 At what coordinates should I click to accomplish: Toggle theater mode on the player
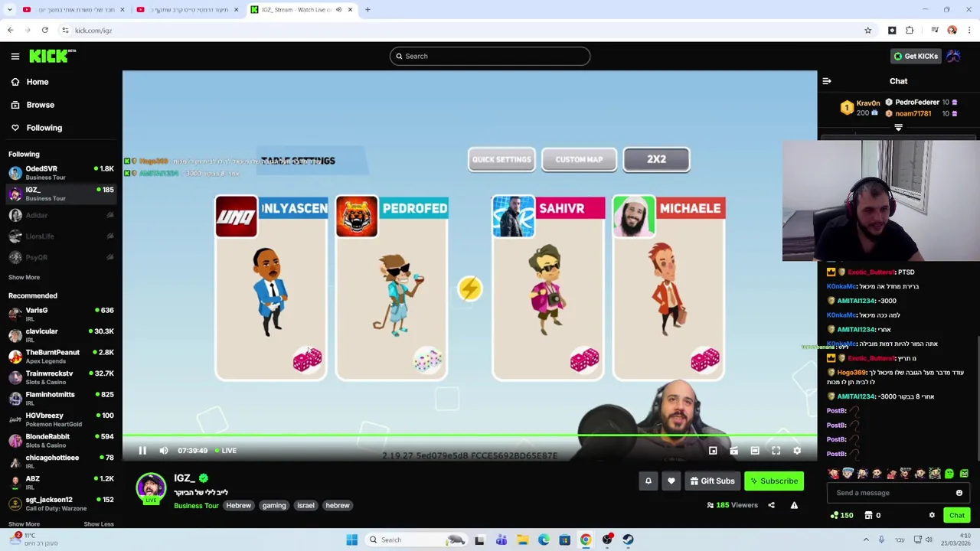point(755,451)
